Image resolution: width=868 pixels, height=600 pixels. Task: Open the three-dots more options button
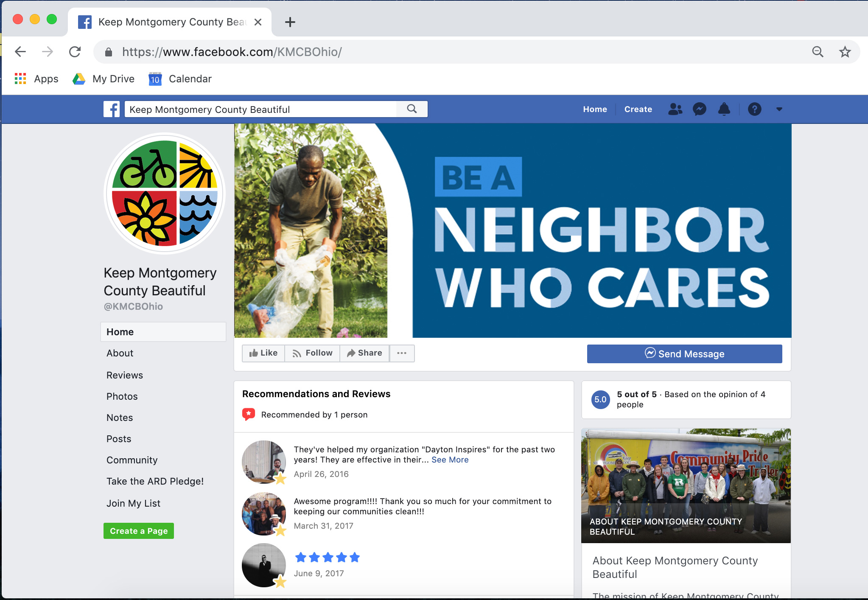point(402,353)
